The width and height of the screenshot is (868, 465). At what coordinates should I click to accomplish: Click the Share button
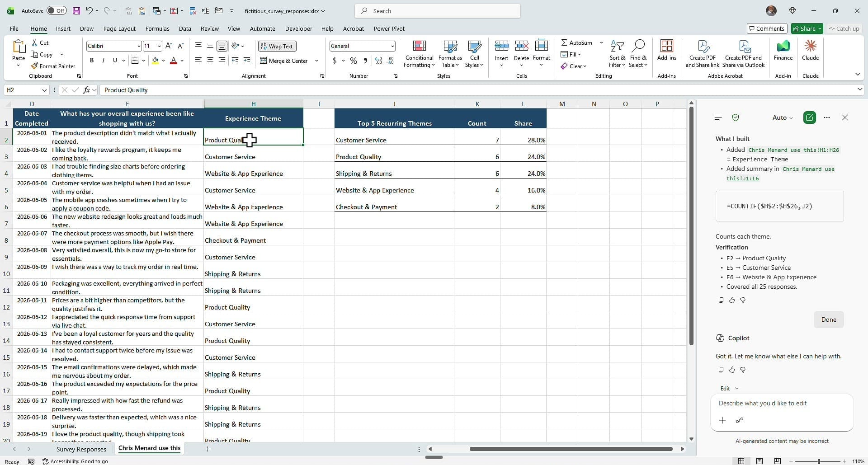[807, 28]
